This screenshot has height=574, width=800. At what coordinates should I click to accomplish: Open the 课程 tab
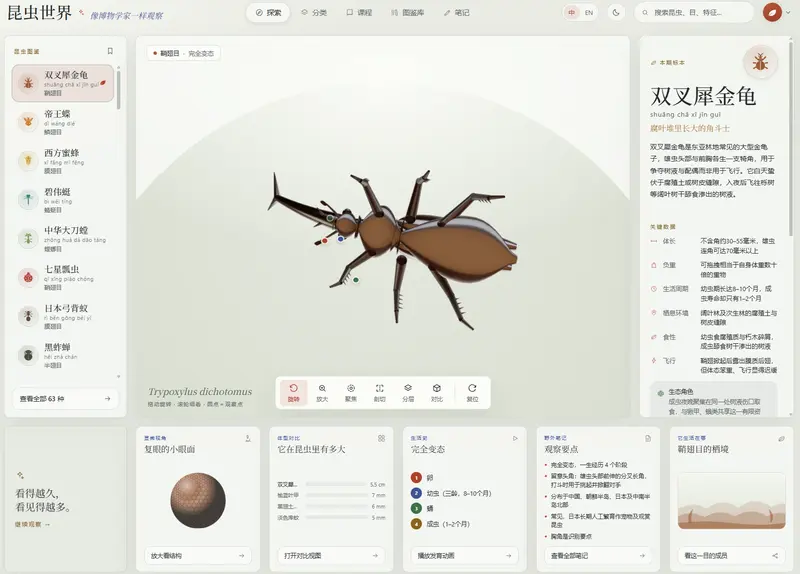359,13
